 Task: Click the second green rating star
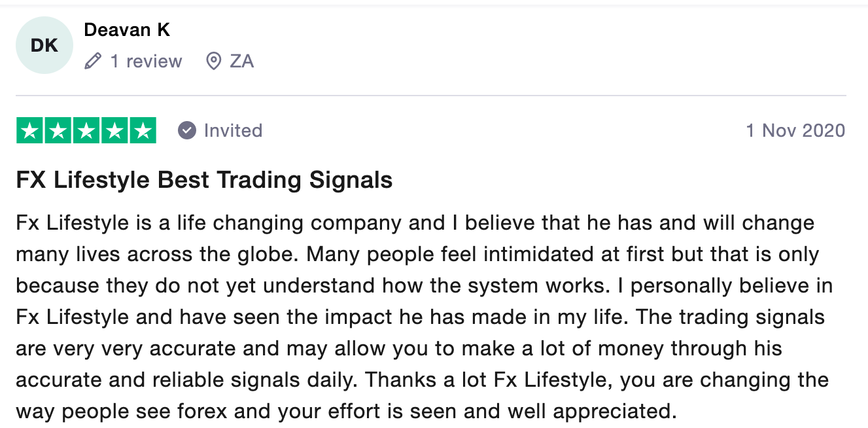tap(58, 130)
